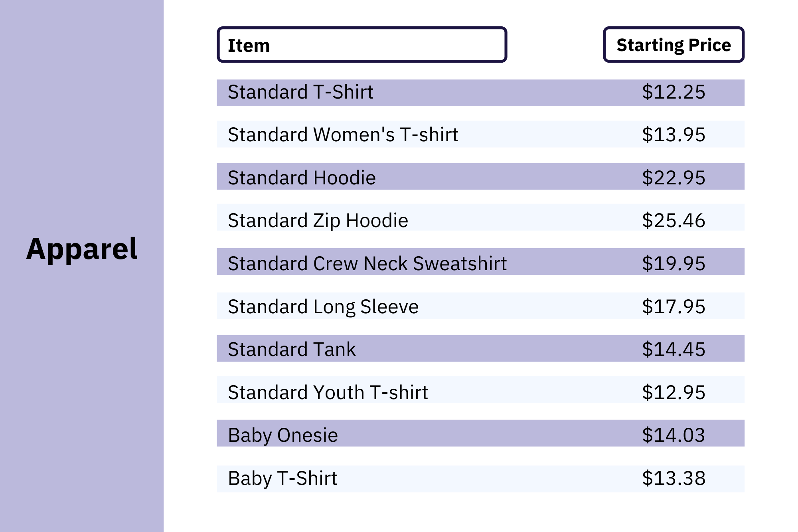
Task: Select the Standard Long Sleeve name
Action: pos(323,307)
